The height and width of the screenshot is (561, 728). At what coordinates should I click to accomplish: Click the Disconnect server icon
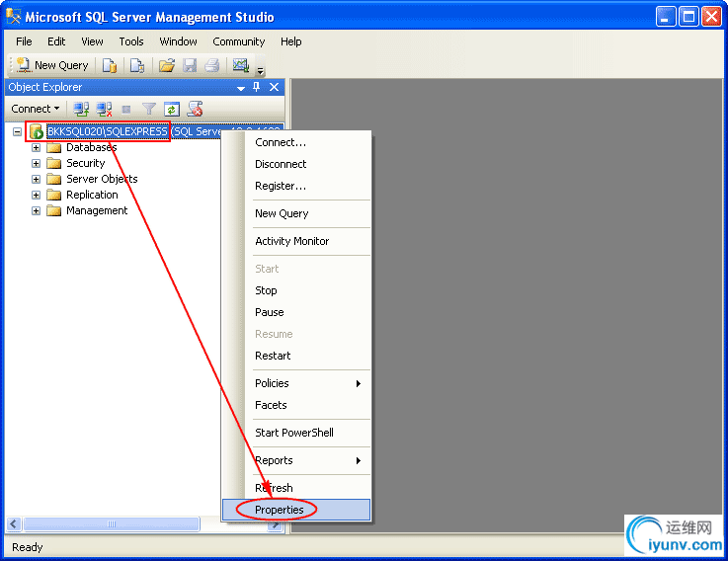pyautogui.click(x=104, y=109)
